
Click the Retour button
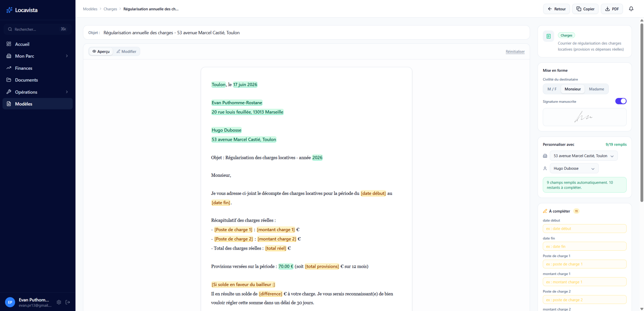pos(557,9)
